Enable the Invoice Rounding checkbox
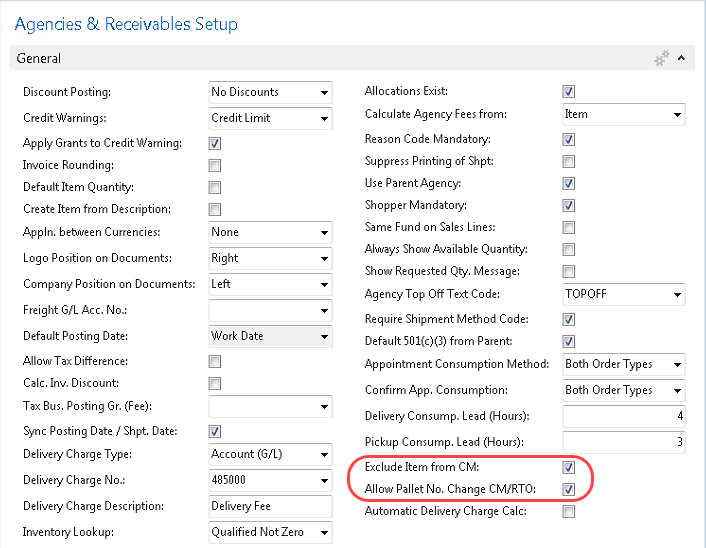 coord(215,166)
